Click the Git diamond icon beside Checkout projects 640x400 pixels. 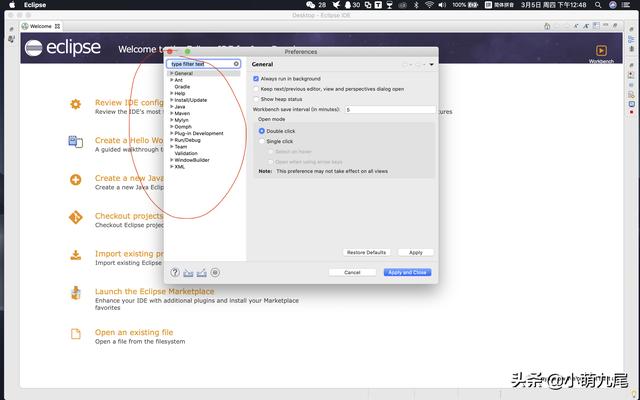(76, 217)
